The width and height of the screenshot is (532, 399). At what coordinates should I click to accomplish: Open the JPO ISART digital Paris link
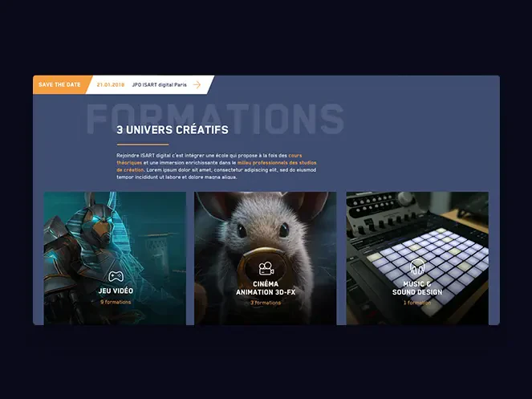tap(159, 84)
